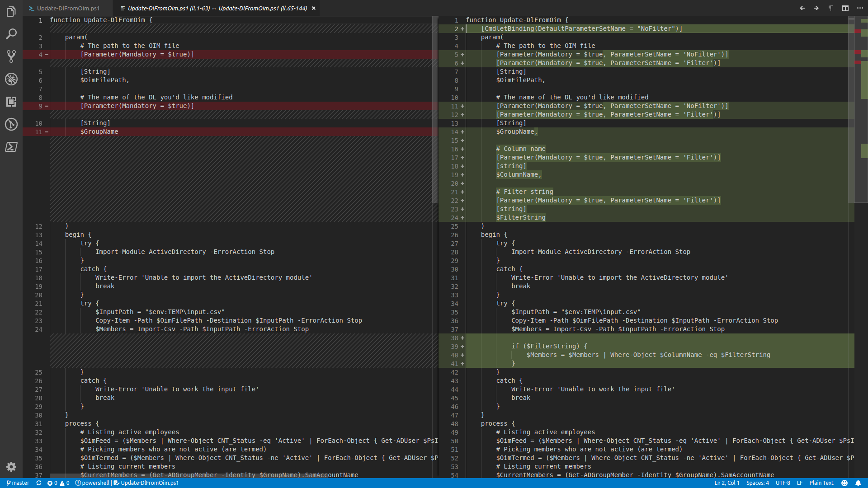This screenshot has height=488, width=868.
Task: Click the CmdletBinding DefaultParameterSetName line
Action: coord(581,28)
